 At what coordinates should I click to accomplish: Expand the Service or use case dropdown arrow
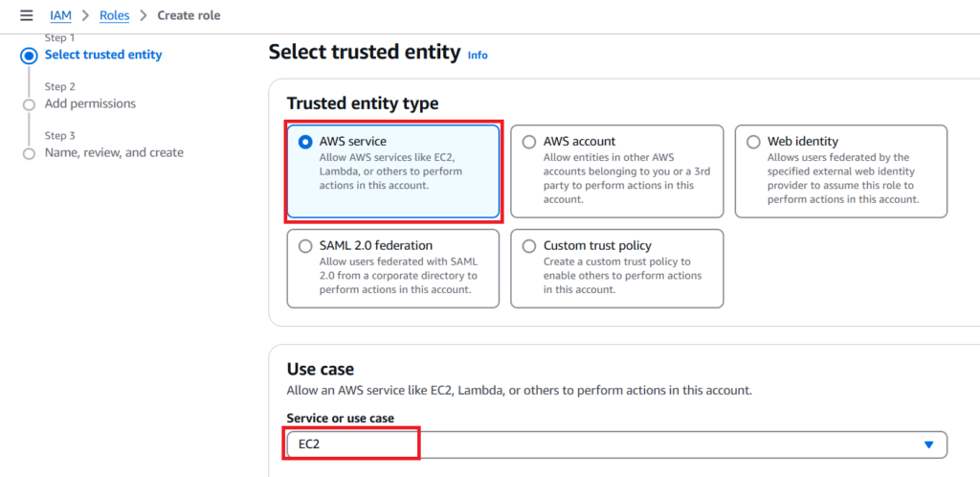click(927, 444)
